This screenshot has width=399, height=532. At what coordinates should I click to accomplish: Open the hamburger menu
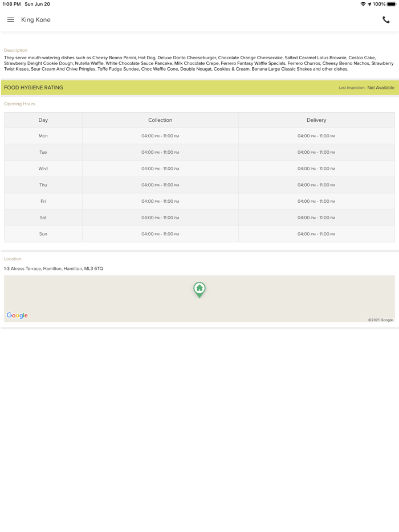[x=11, y=20]
